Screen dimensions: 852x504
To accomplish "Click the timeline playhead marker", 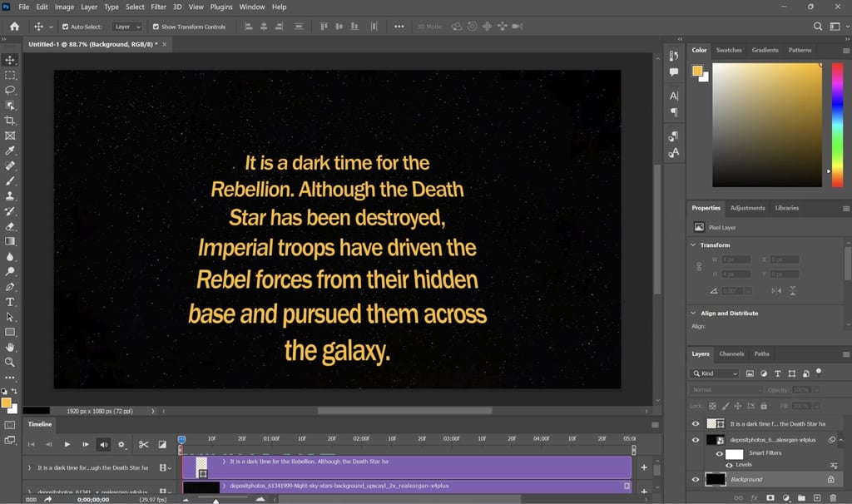I will pos(181,439).
